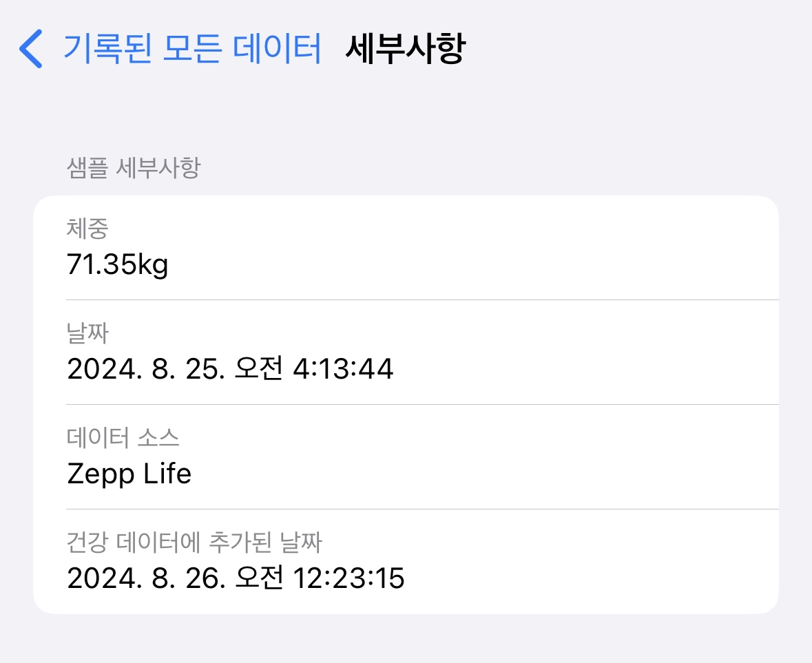812x663 pixels.
Task: Open the Zepp Life data source
Action: [x=129, y=474]
